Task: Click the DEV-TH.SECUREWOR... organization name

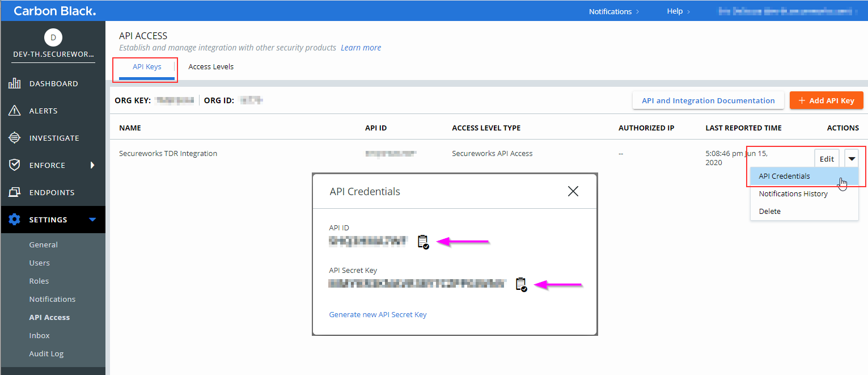Action: 53,55
